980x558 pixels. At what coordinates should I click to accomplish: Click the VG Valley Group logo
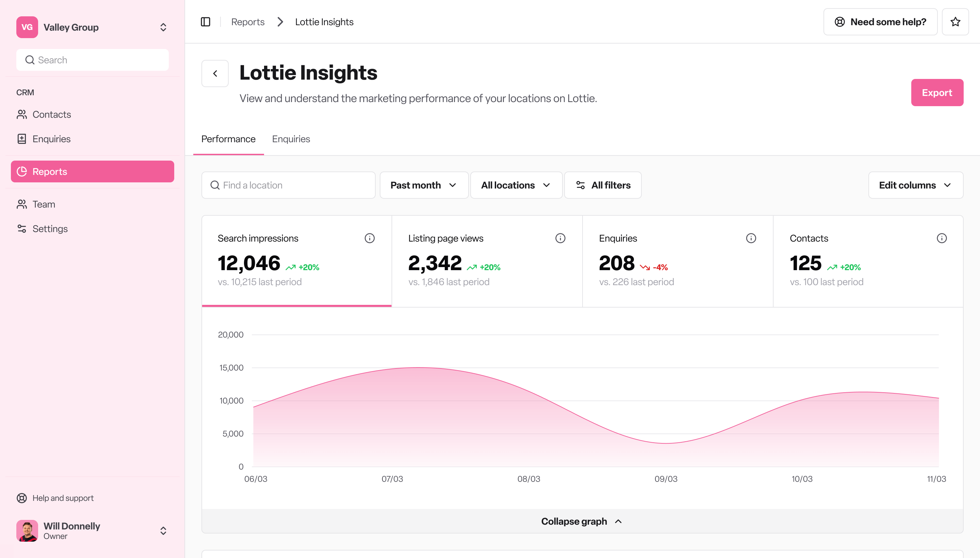(27, 27)
